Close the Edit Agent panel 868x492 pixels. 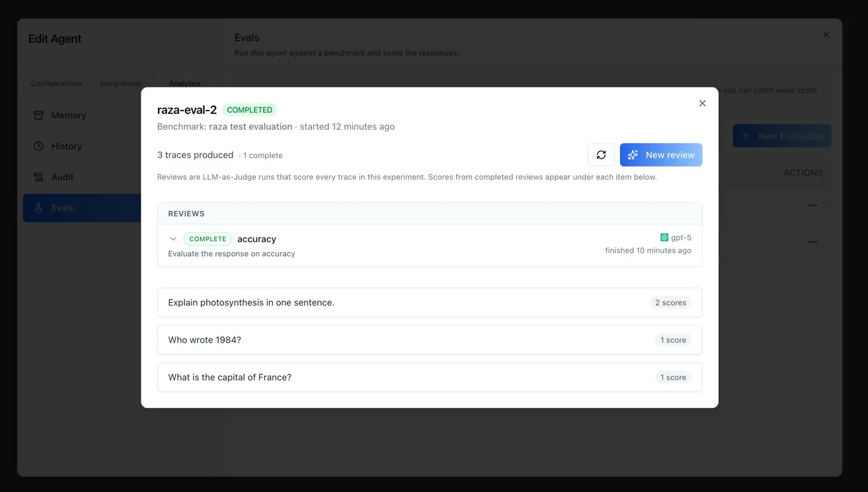pos(826,35)
